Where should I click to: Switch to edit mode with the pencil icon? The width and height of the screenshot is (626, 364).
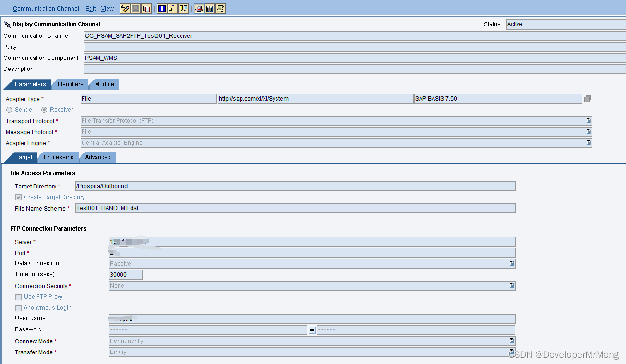click(x=124, y=8)
